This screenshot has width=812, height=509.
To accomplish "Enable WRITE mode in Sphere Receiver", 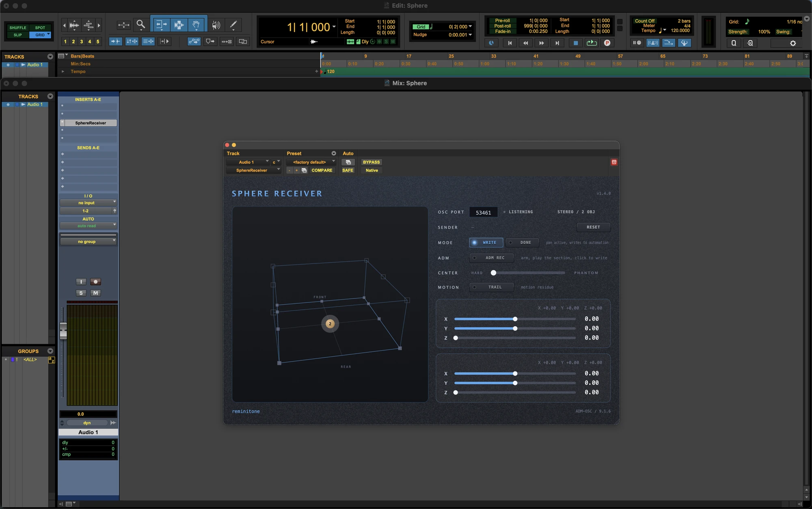I will coord(486,242).
